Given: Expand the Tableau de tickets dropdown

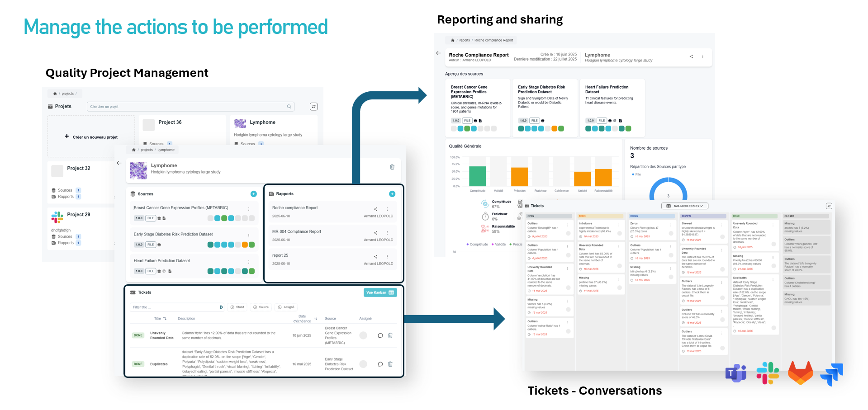Looking at the screenshot, I should click(685, 206).
